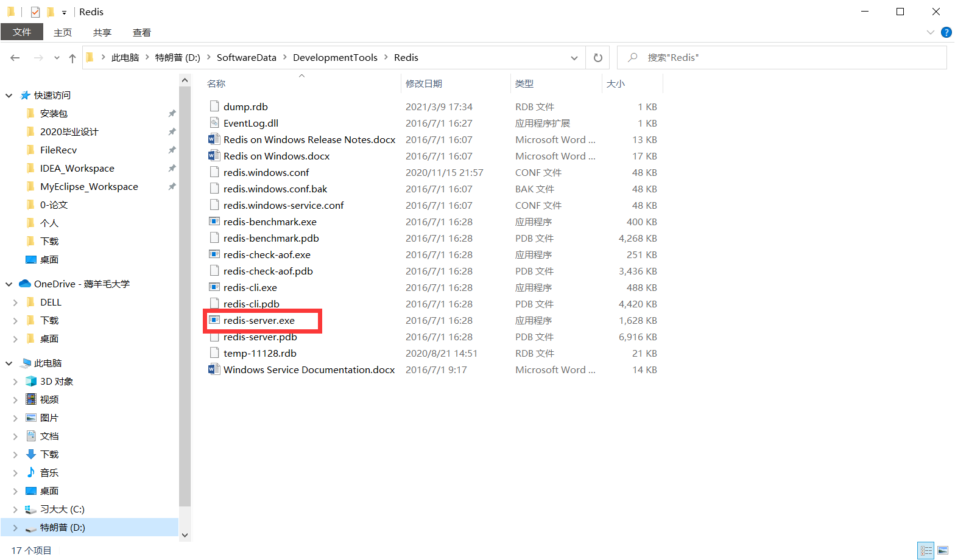Select the EventLog.dll file icon

[214, 123]
